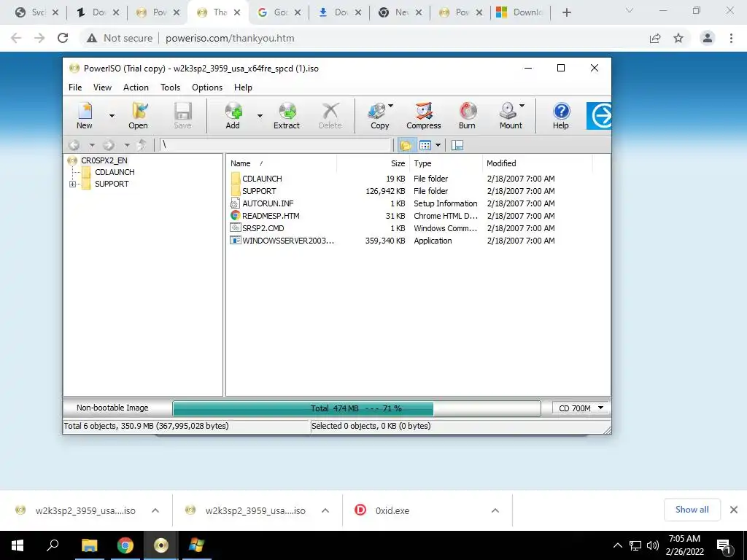Screen dimensions: 747x560
Task: Click the view mode grid icon
Action: click(425, 145)
